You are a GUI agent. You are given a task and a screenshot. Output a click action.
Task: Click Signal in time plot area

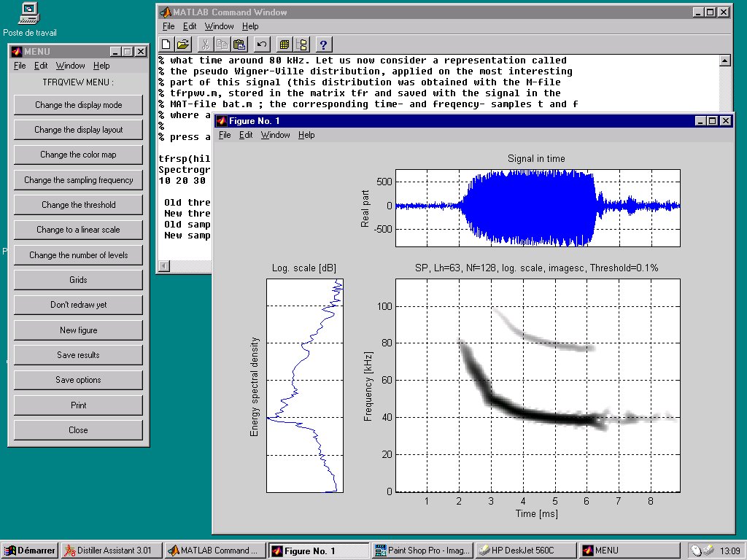538,208
